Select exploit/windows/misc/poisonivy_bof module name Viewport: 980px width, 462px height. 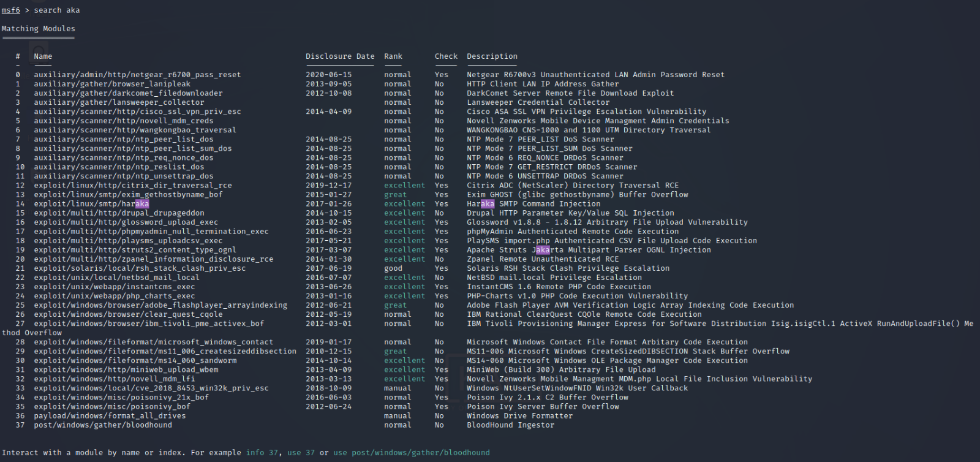tap(112, 406)
